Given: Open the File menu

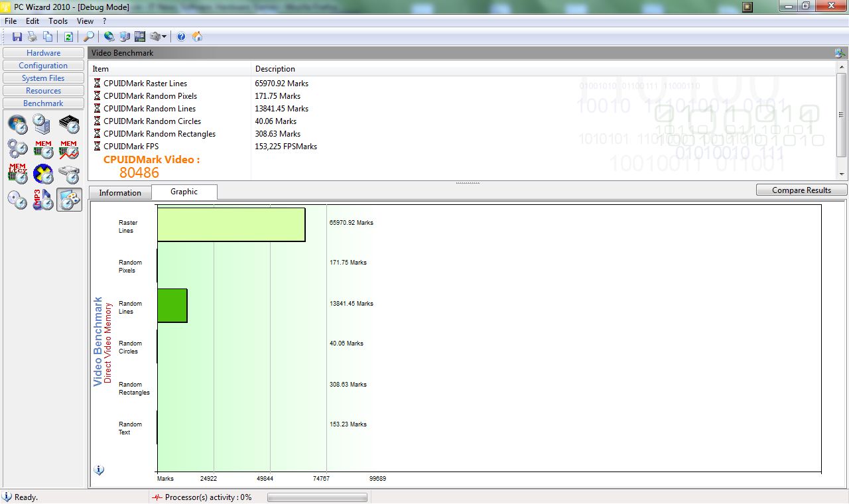Looking at the screenshot, I should tap(11, 21).
